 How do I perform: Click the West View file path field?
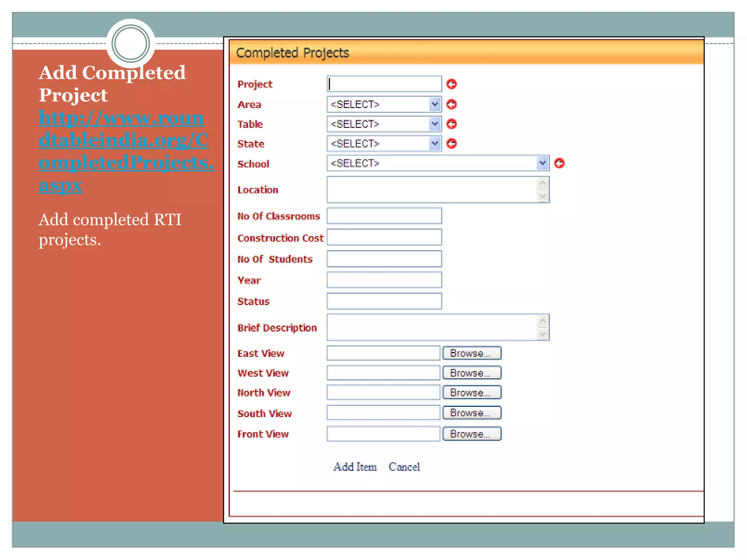point(383,373)
